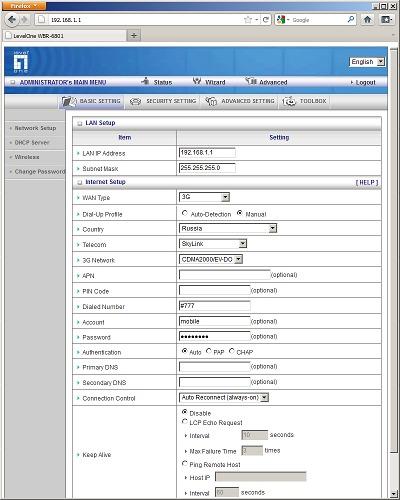This screenshot has width=400, height=500.
Task: Go back with browser back arrow
Action: [x=12, y=19]
